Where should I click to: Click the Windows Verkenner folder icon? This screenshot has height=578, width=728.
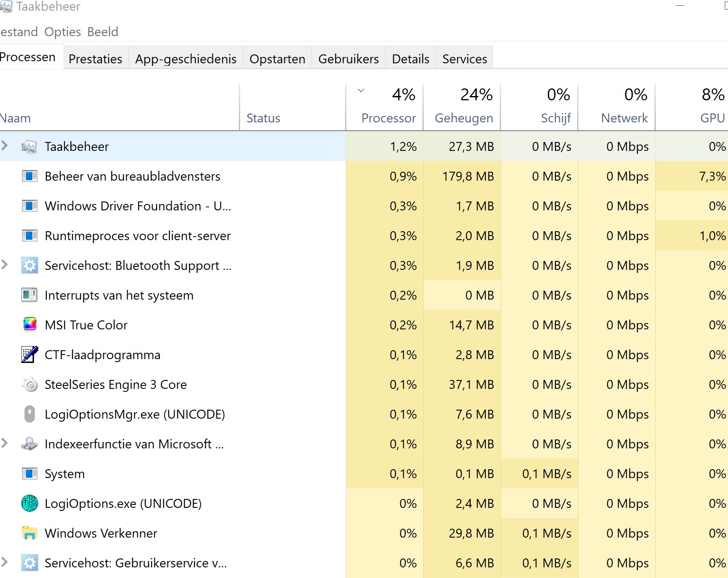coord(29,533)
